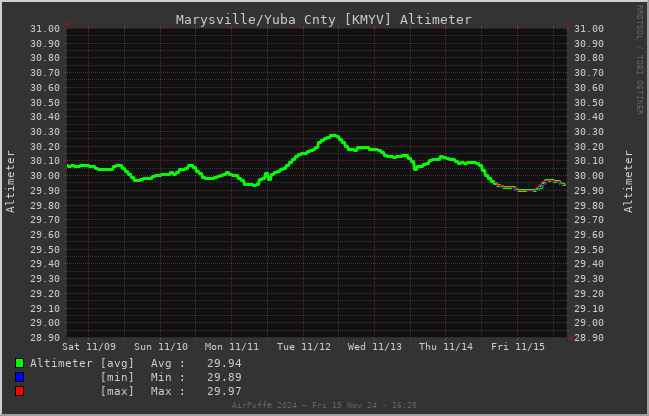649x416 pixels.
Task: Click the chart title 'Marysville/Yuba Cnty [KMYV] Altimeter'
Action: 323,19
